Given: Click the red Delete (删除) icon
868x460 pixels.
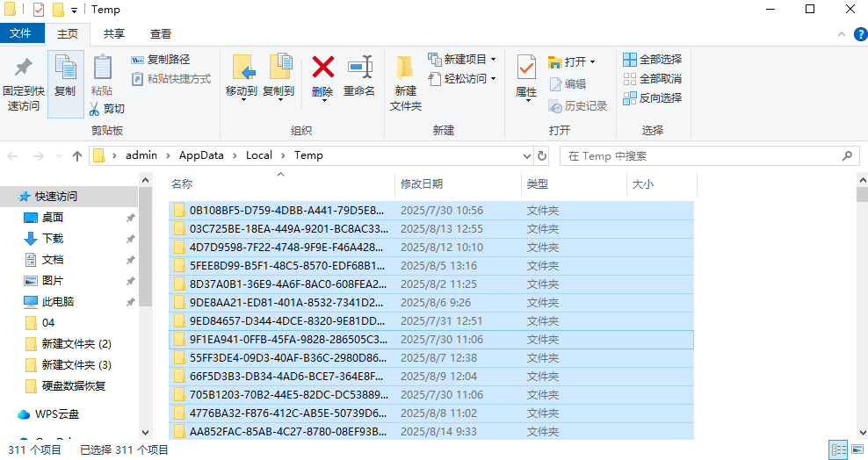Looking at the screenshot, I should [x=322, y=68].
